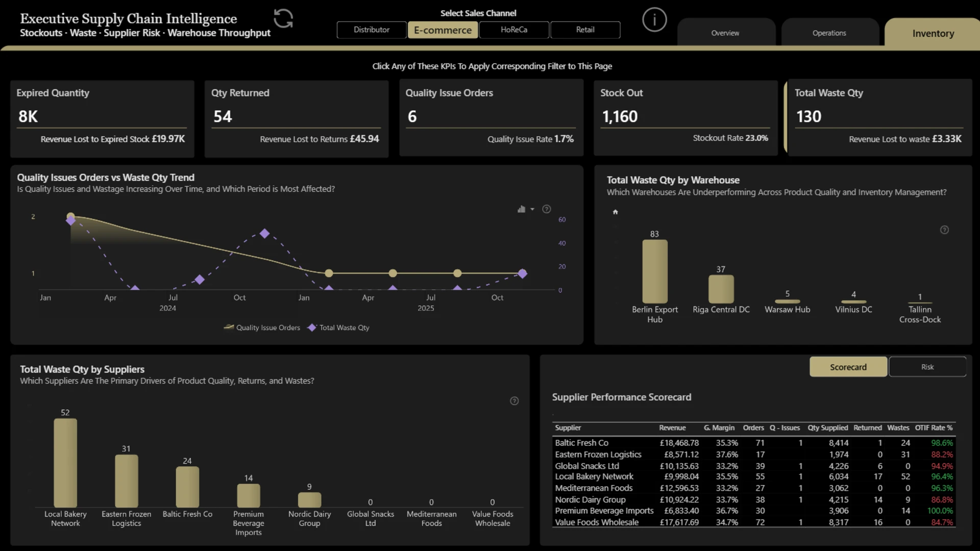980x551 pixels.
Task: Sort scorecard by Orders column
Action: (x=753, y=428)
